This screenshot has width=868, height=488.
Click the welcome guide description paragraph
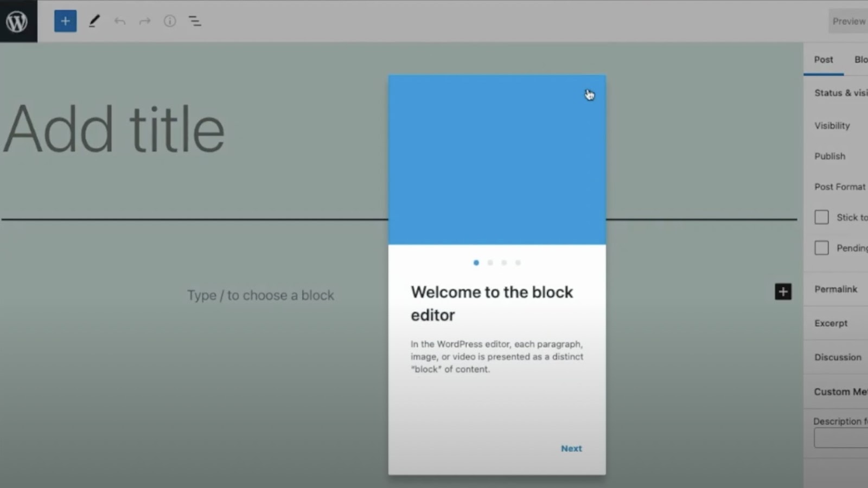(x=497, y=357)
